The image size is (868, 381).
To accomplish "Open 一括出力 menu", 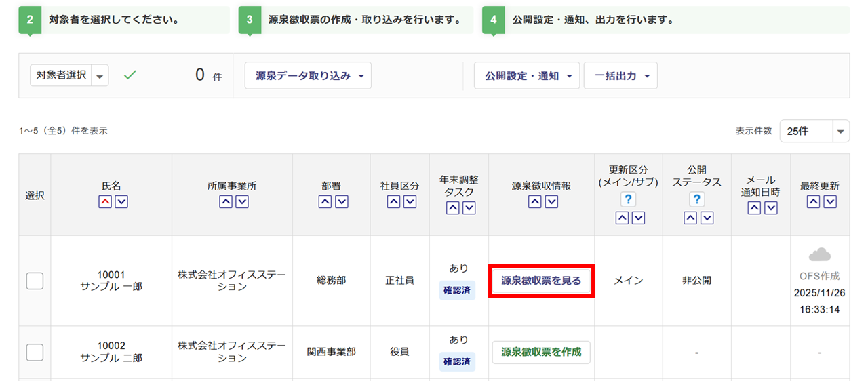I will [x=620, y=76].
